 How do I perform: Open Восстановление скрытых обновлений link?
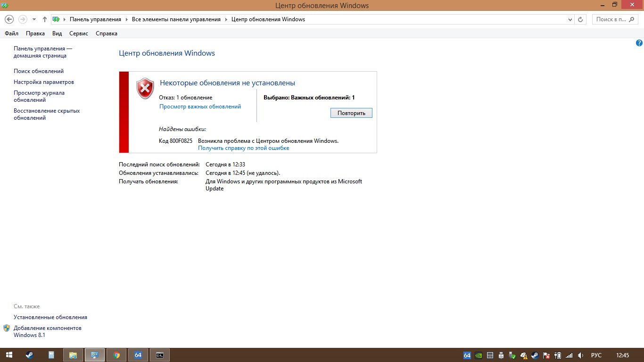click(47, 114)
